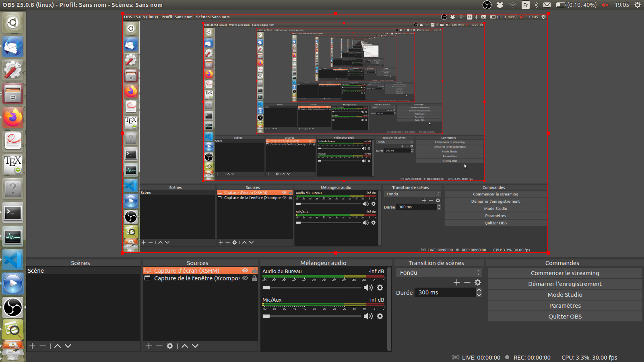644x362 pixels.
Task: Click the OBS Studio icon in the dock
Action: pyautogui.click(x=13, y=307)
